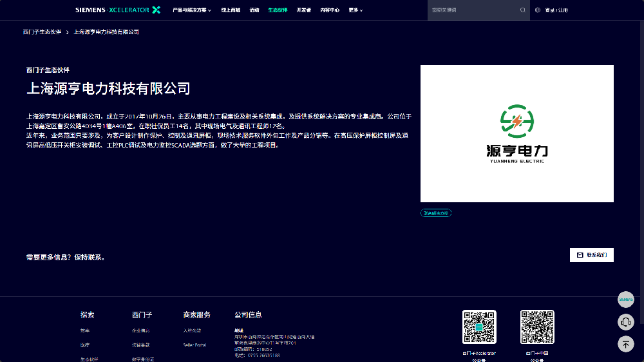Open the headset customer support icon
The height and width of the screenshot is (362, 644).
click(625, 322)
